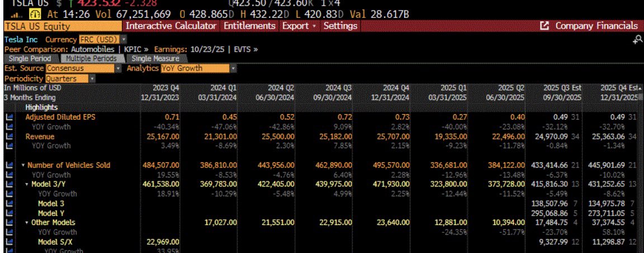
Task: Click the yellow clock icon beside At 14:26
Action: (34, 15)
